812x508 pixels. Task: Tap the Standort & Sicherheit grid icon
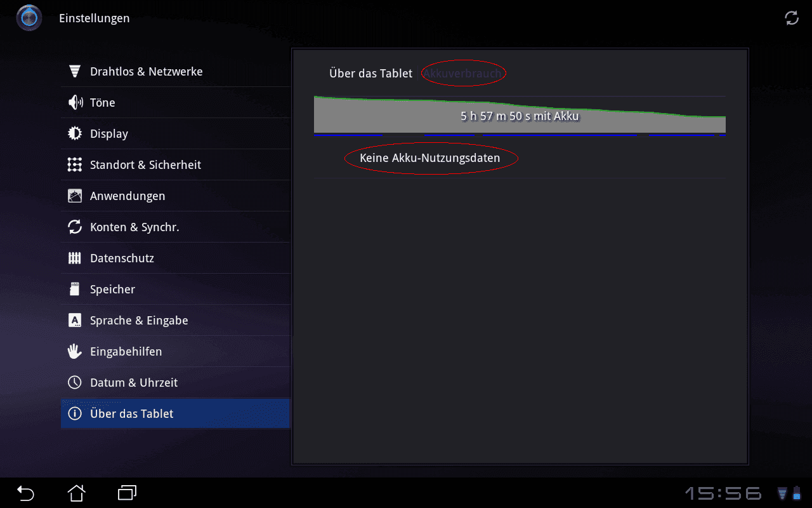[x=75, y=164]
